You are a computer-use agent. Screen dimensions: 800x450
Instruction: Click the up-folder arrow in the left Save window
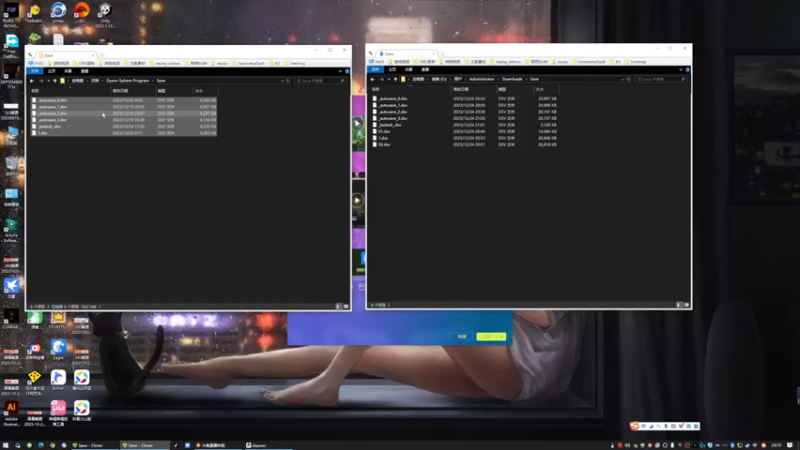coord(55,81)
